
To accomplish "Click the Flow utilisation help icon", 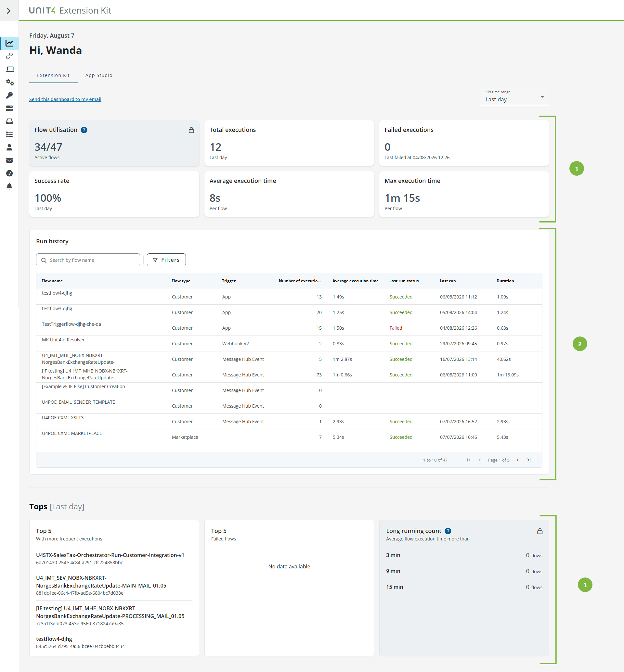I will tap(84, 130).
